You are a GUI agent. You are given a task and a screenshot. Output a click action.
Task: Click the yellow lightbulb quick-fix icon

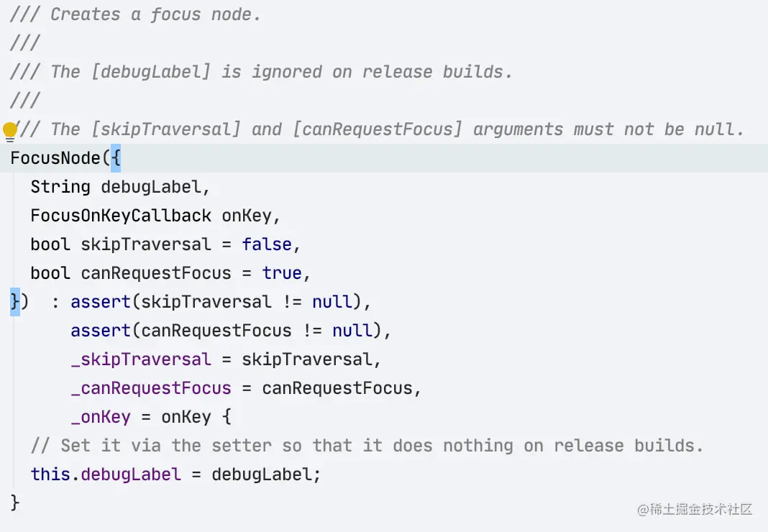click(x=10, y=132)
